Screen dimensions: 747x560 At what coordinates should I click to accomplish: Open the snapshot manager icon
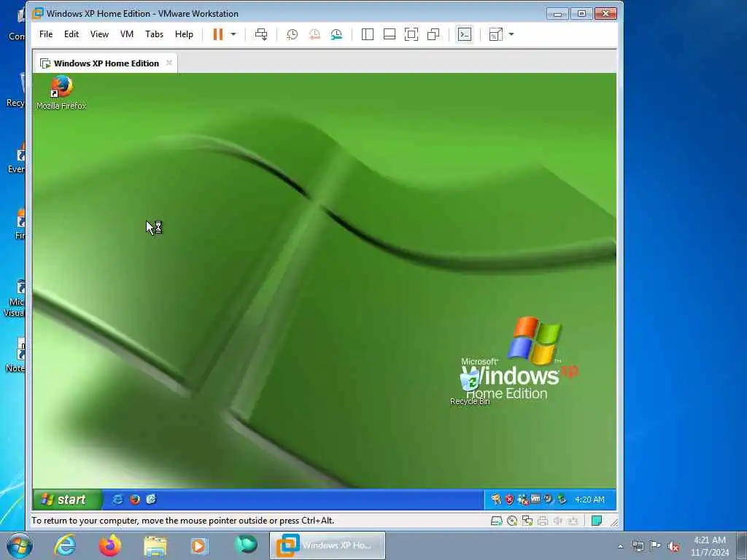336,34
